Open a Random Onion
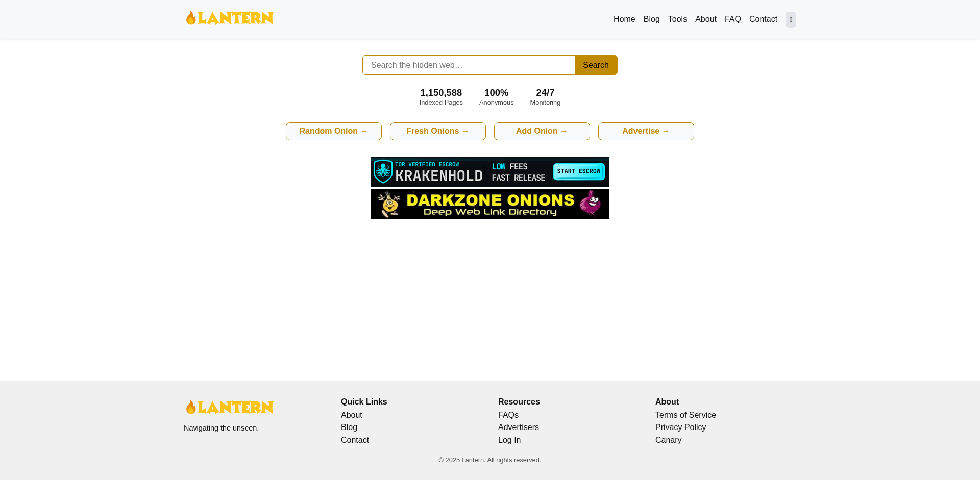The height and width of the screenshot is (480, 980). point(333,131)
